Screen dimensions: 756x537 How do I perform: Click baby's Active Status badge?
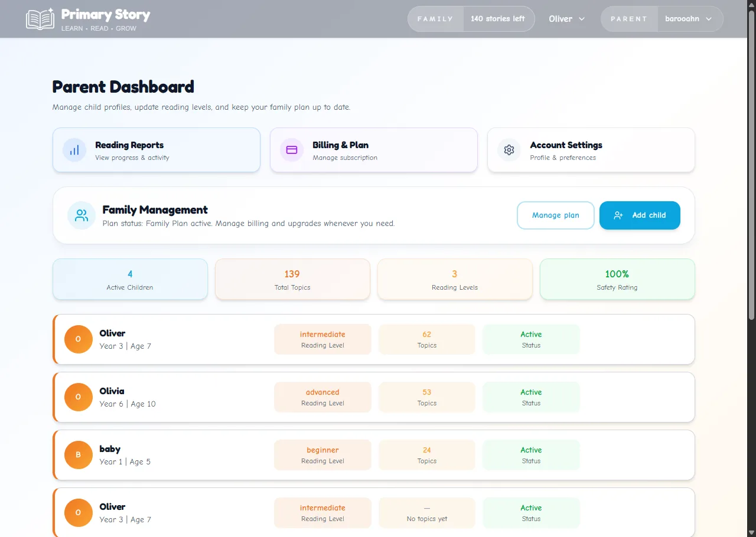[531, 455]
